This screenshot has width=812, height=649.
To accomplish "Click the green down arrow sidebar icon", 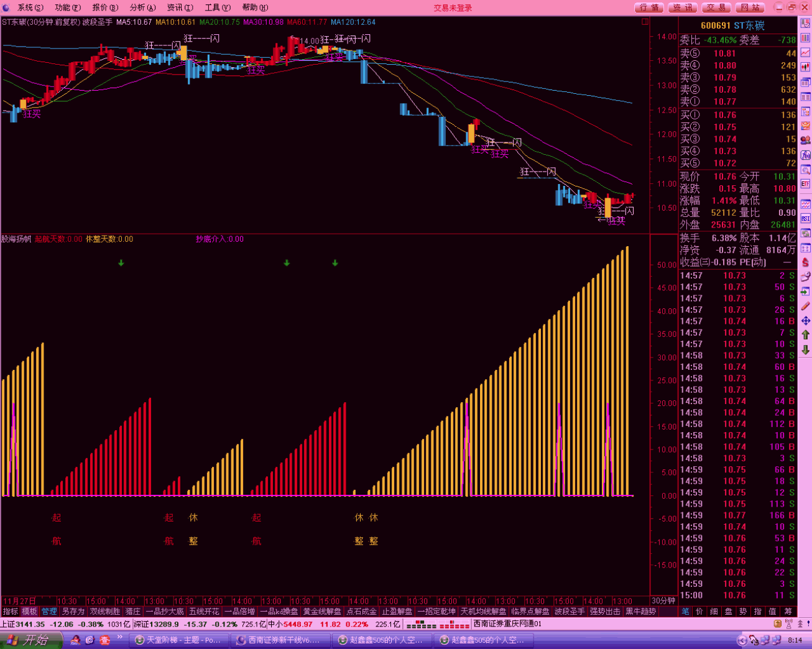I will click(805, 350).
